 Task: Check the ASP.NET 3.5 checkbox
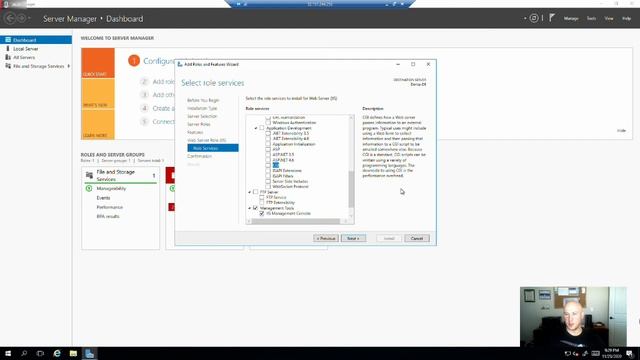pos(268,155)
